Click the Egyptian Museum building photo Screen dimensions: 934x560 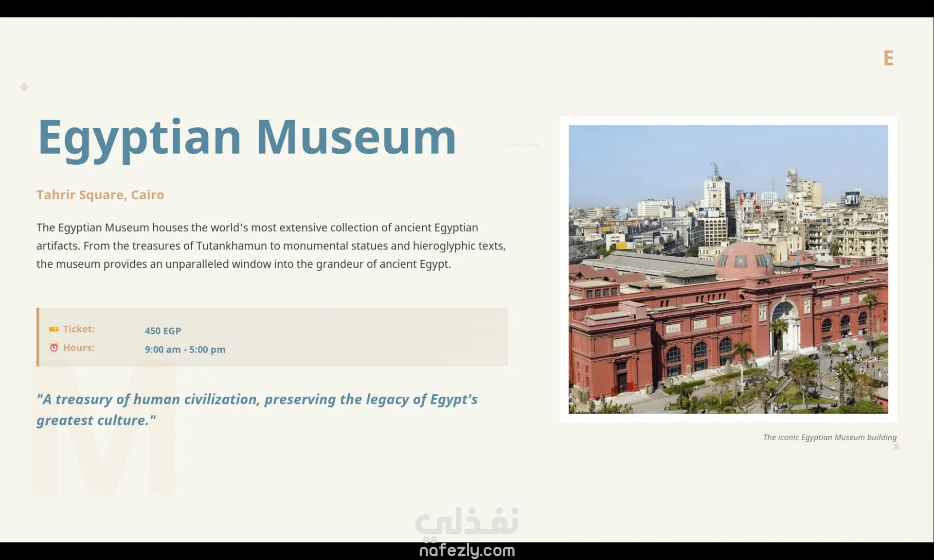point(728,269)
